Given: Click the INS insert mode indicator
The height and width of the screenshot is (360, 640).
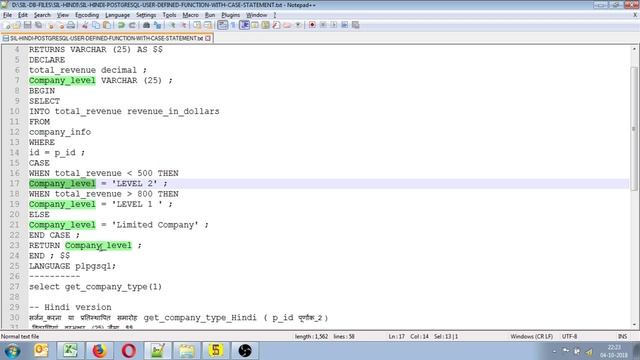Looking at the screenshot, I should 622,336.
